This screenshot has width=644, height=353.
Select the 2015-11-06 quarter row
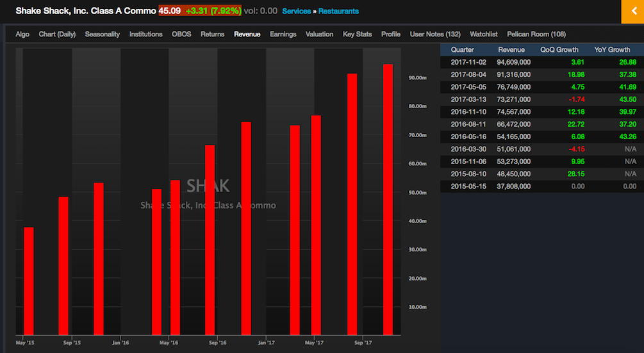[x=542, y=161]
